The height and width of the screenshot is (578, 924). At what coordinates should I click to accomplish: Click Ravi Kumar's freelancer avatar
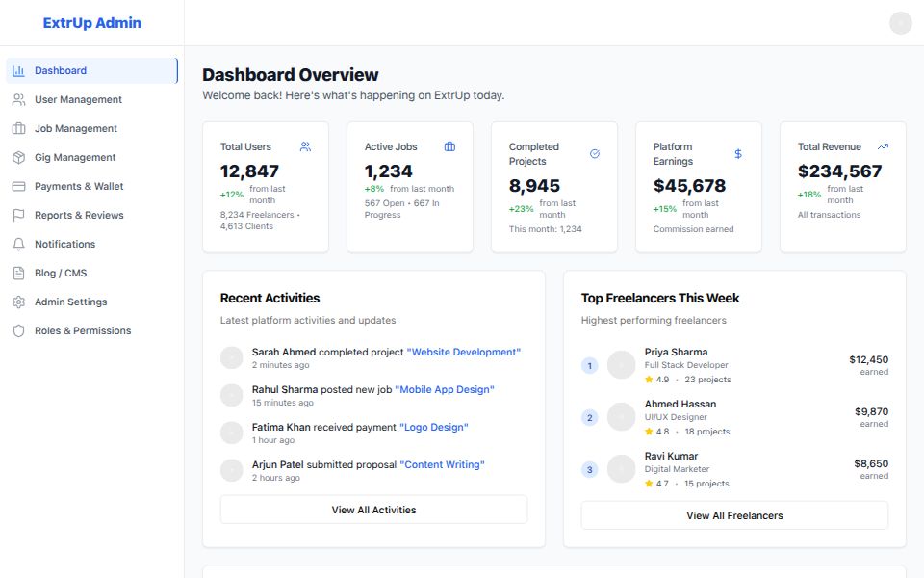coord(621,469)
